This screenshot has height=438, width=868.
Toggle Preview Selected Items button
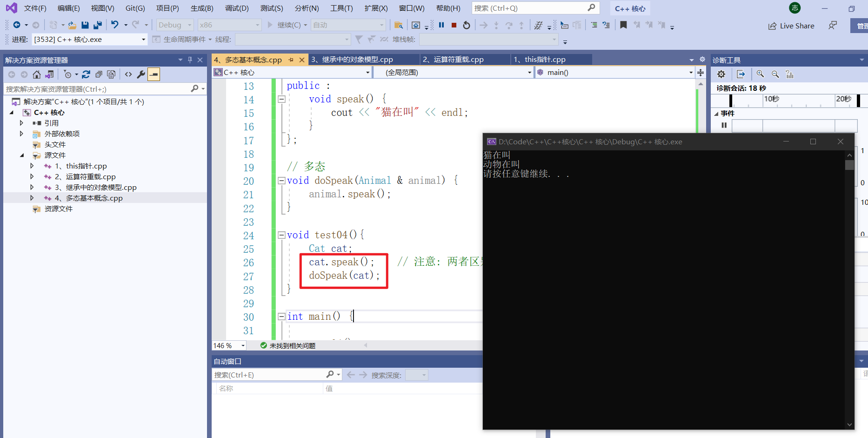[154, 74]
